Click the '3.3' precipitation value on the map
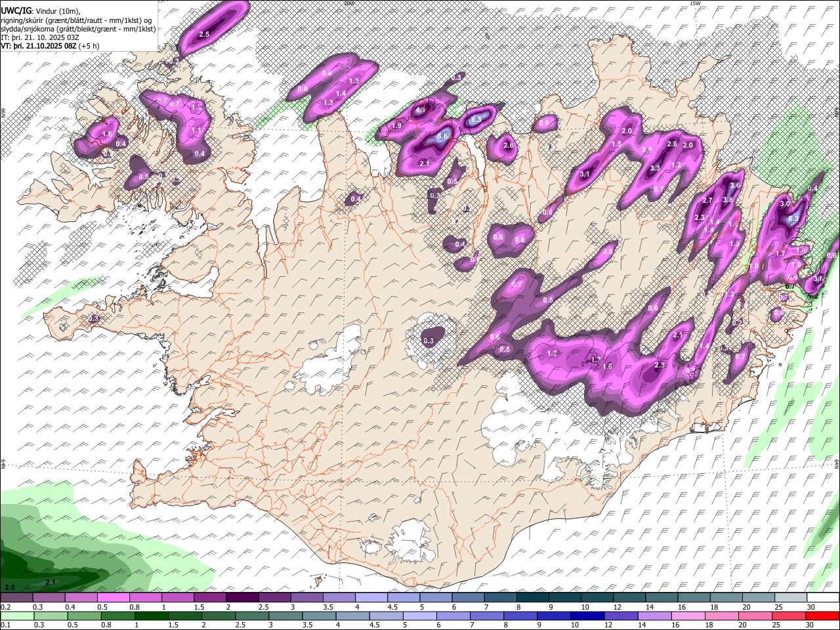 coord(654,169)
